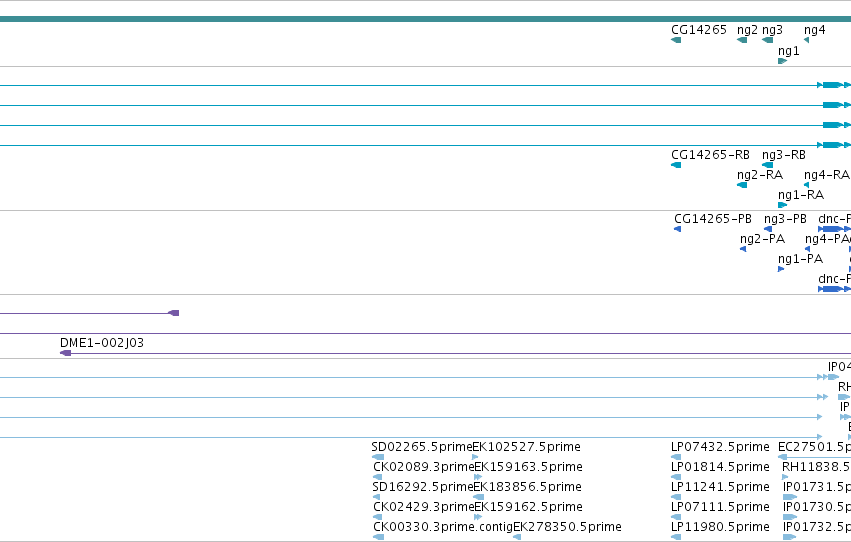Open EST SD16292.5prime
851x542 pixels.
[x=423, y=487]
